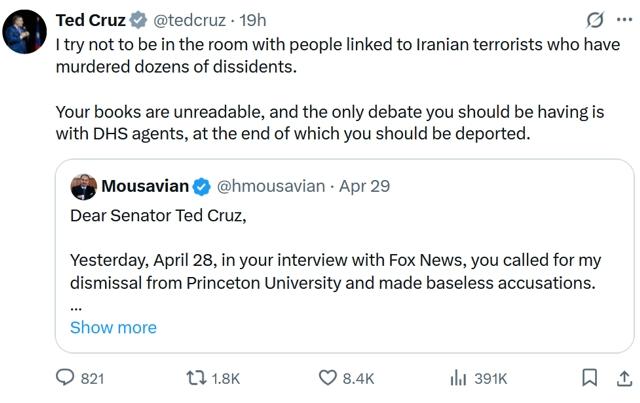640x403 pixels.
Task: Expand quoted post with Show more
Action: click(113, 327)
